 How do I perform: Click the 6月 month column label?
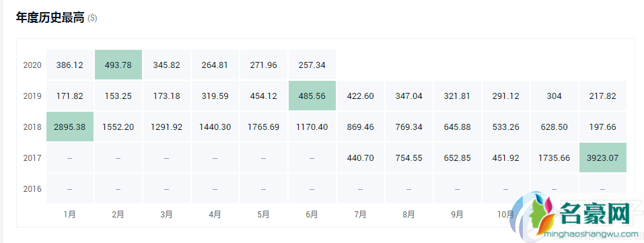point(312,214)
